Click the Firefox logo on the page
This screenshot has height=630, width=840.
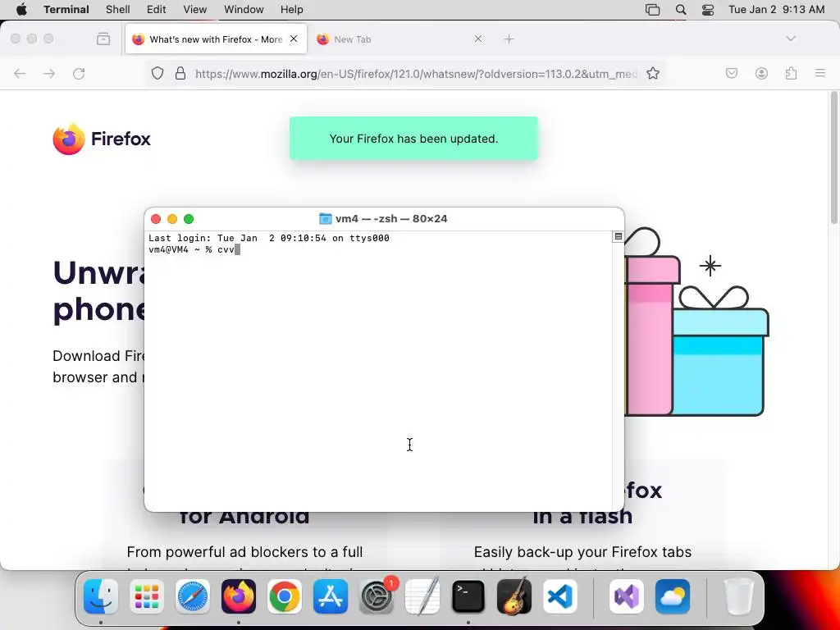(x=102, y=139)
